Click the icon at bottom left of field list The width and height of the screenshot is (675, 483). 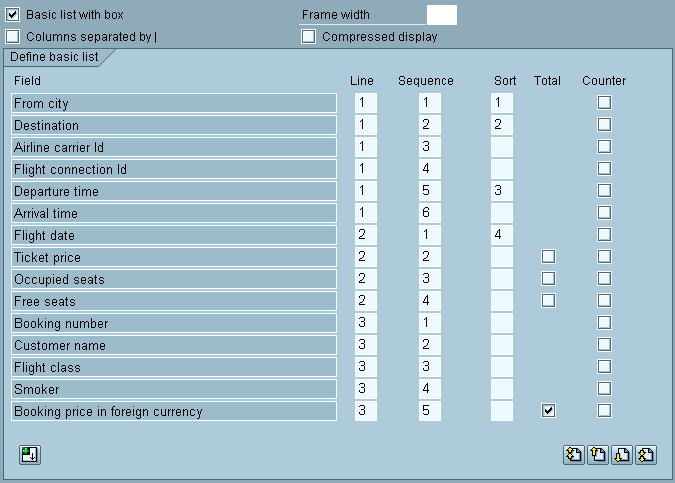pyautogui.click(x=29, y=455)
